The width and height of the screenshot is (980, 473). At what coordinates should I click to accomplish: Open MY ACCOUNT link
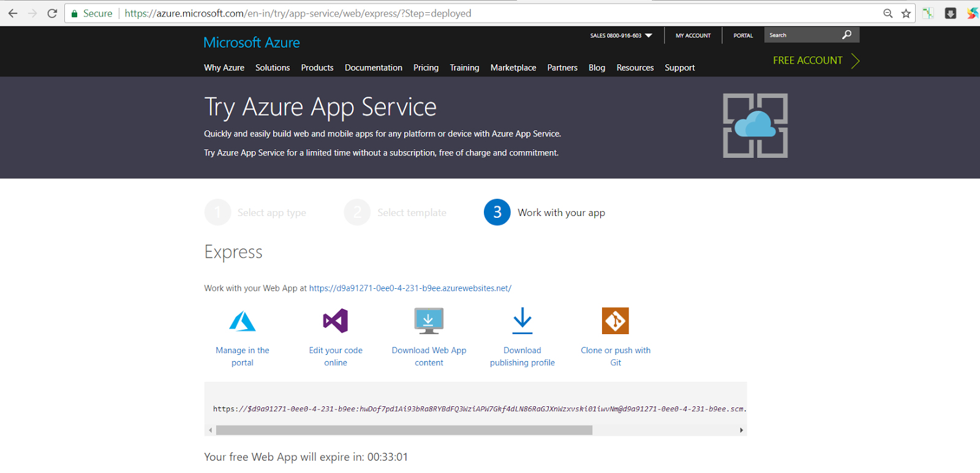click(x=693, y=35)
